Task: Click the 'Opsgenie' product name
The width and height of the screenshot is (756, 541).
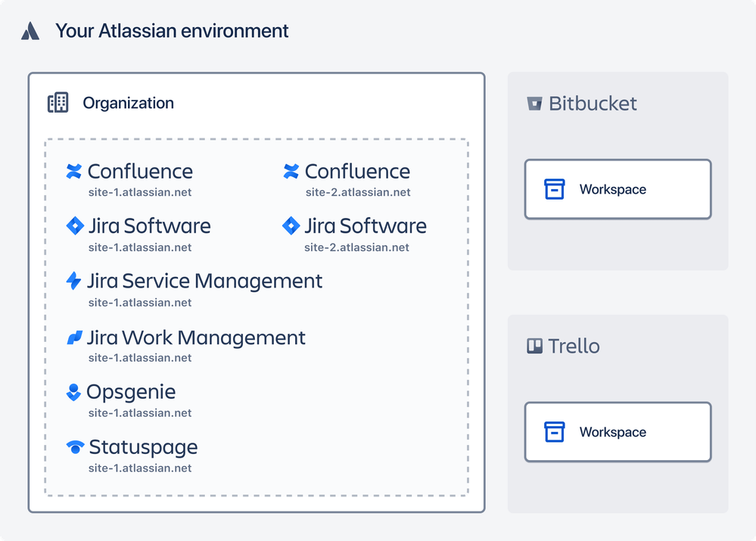Action: click(131, 392)
